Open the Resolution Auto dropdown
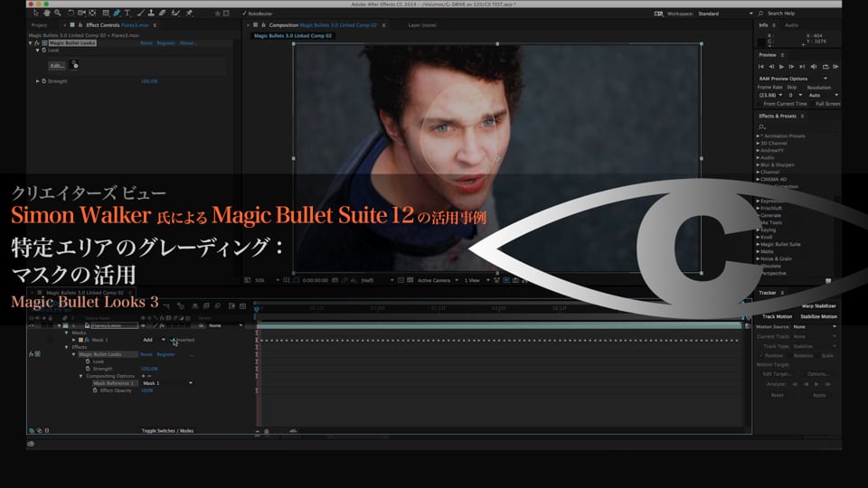Viewport: 868px width, 488px height. click(823, 95)
